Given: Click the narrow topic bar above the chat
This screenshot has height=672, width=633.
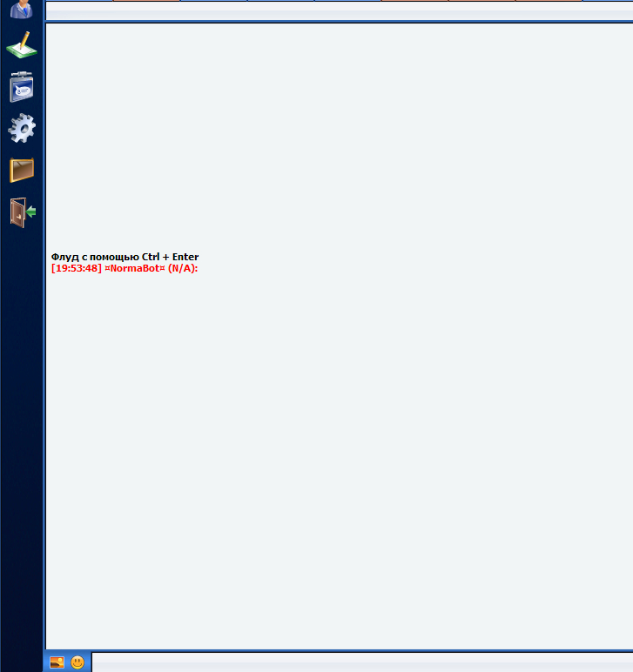Looking at the screenshot, I should [x=339, y=12].
